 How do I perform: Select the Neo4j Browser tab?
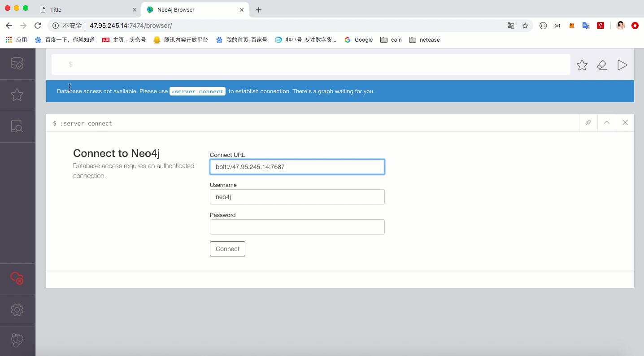pos(195,9)
